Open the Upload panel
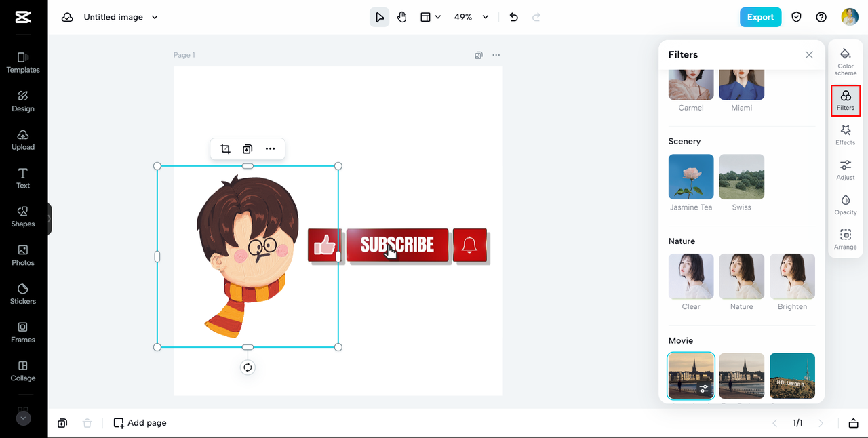868x438 pixels. coord(23,140)
